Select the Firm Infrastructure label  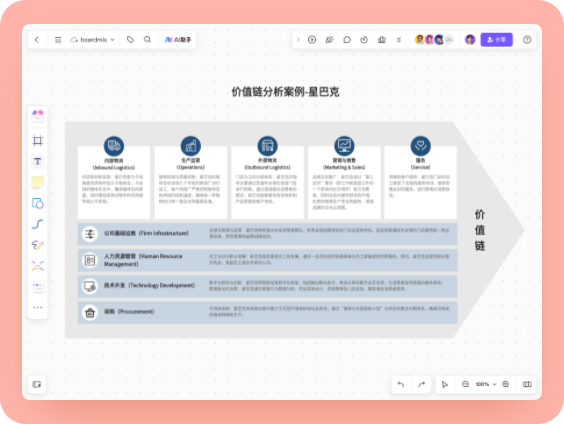click(x=146, y=233)
